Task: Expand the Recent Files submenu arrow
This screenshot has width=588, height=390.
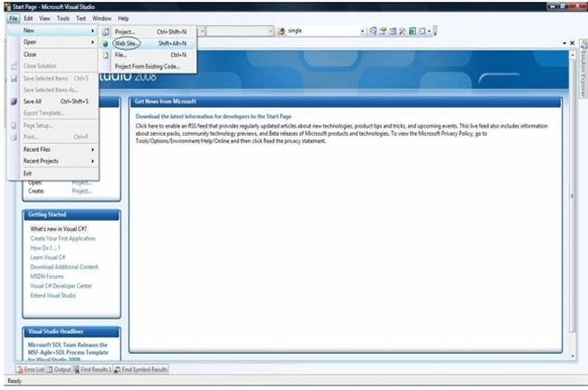Action: (92, 149)
